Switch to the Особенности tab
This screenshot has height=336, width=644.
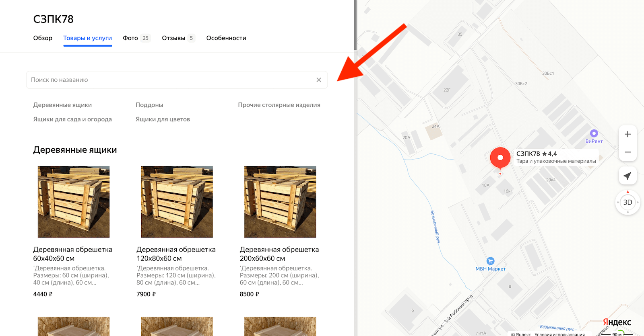(x=226, y=38)
